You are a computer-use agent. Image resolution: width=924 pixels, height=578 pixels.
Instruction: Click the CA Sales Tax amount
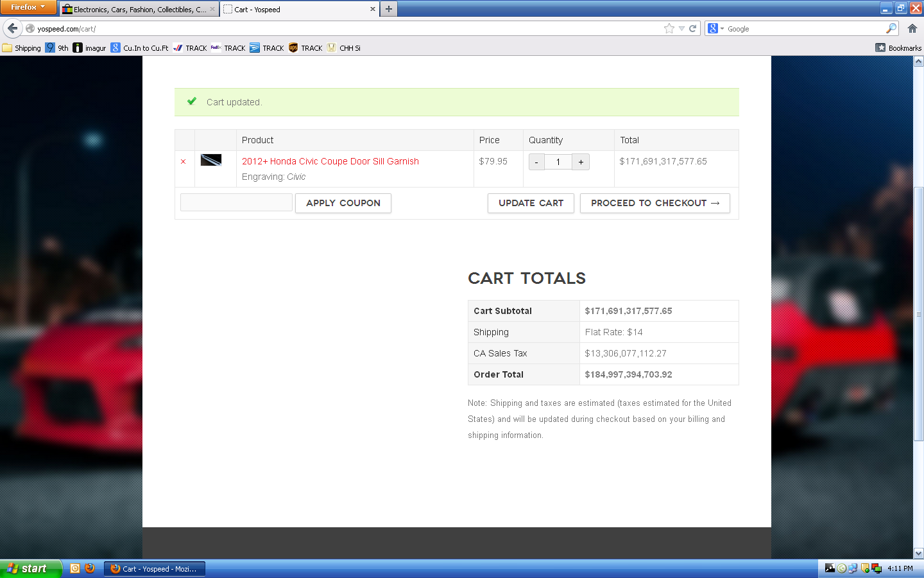(626, 353)
